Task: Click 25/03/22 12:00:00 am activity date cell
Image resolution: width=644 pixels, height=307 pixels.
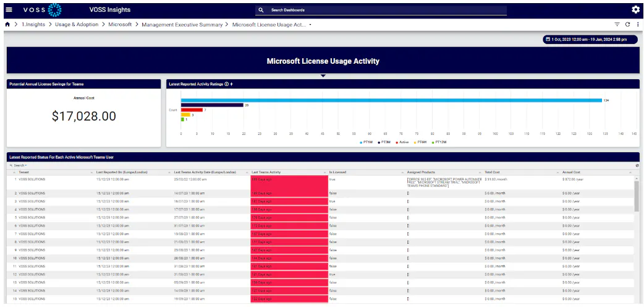Action: (x=190, y=180)
